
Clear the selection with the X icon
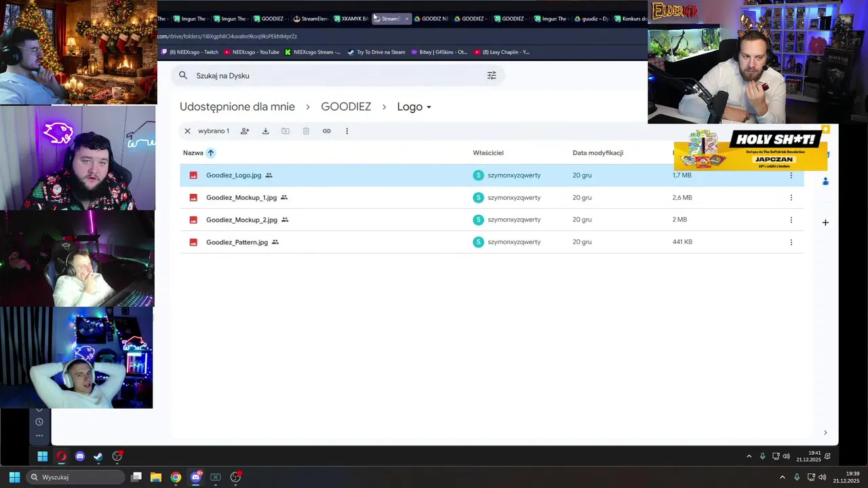pyautogui.click(x=188, y=131)
